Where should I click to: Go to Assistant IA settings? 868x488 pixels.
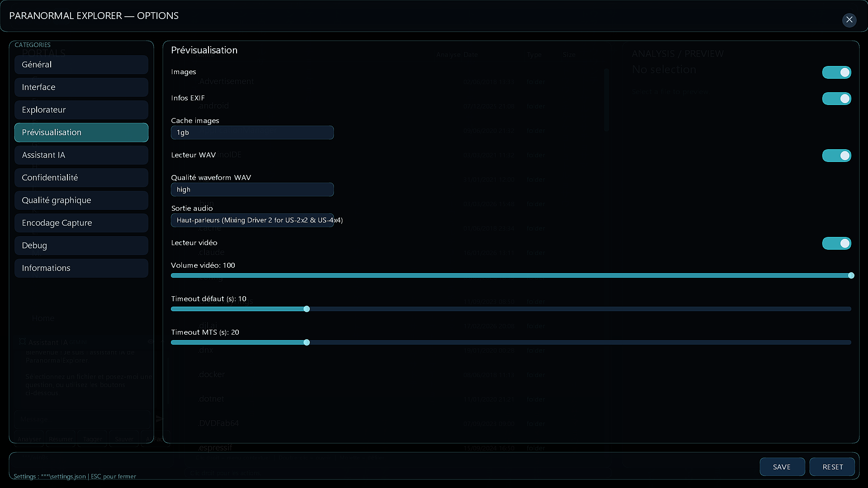[81, 155]
